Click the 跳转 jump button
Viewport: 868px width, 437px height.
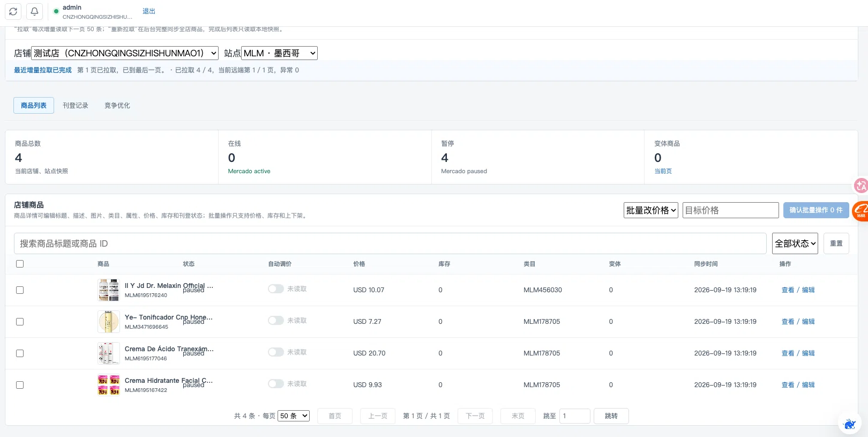(611, 416)
